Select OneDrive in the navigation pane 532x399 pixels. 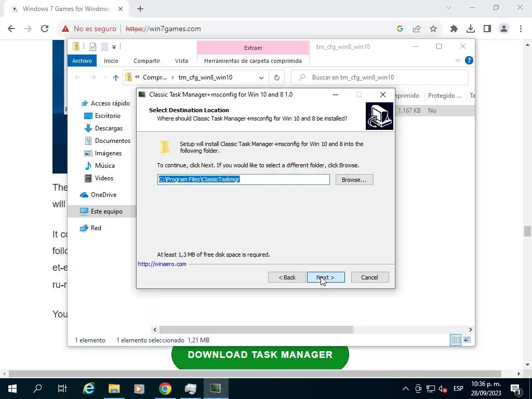tap(98, 195)
